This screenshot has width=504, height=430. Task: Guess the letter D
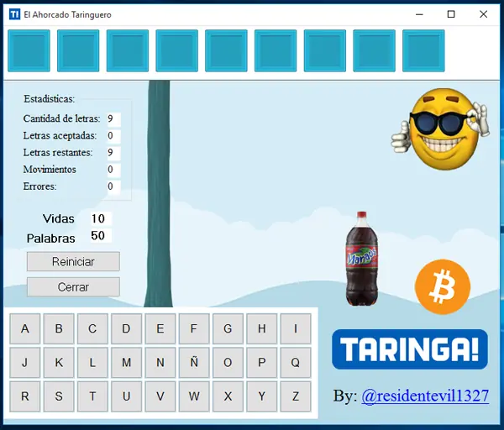point(126,328)
